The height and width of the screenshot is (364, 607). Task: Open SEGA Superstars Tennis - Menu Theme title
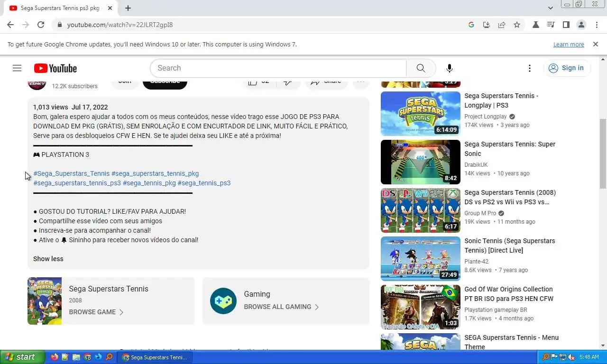[x=511, y=342]
